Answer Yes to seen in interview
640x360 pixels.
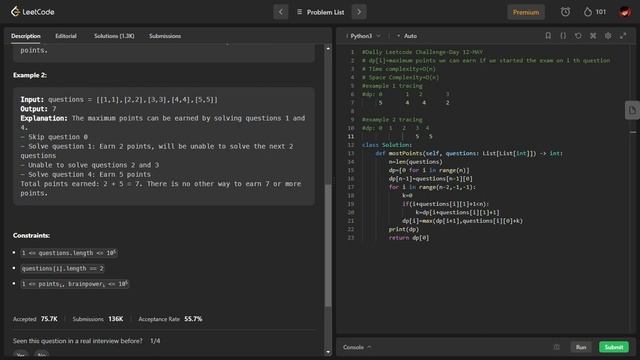click(21, 355)
